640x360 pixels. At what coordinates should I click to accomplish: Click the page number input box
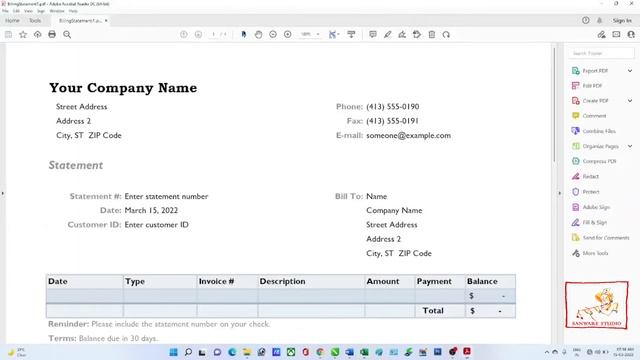213,35
